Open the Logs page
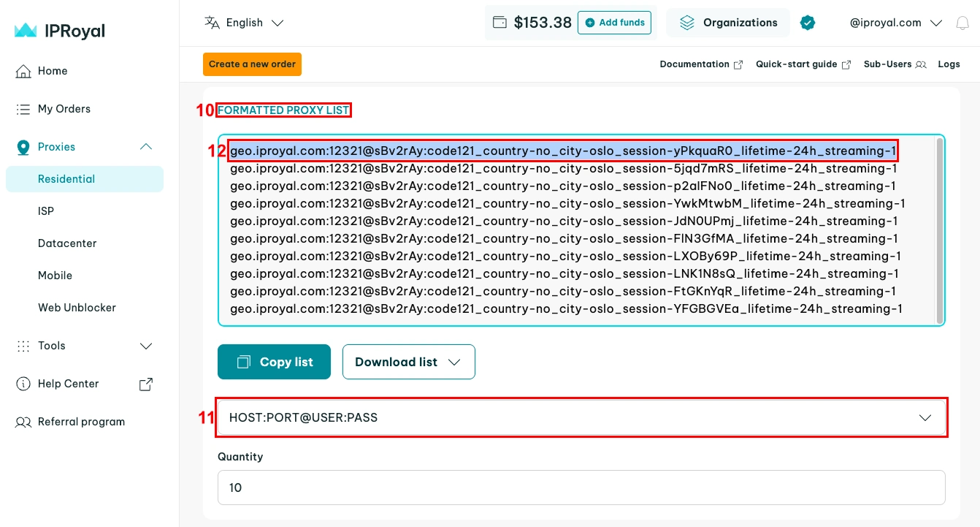This screenshot has width=980, height=527. 949,64
